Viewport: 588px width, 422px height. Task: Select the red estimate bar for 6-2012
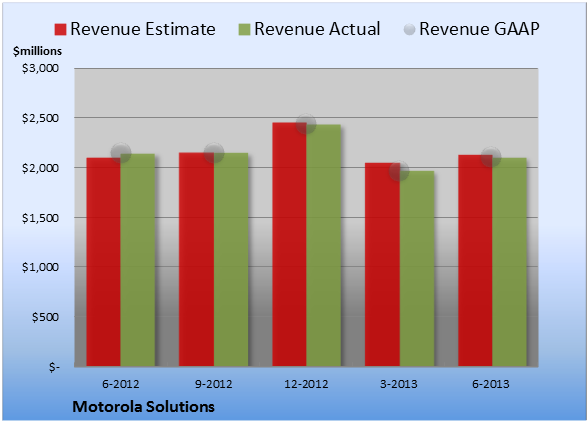(x=104, y=262)
